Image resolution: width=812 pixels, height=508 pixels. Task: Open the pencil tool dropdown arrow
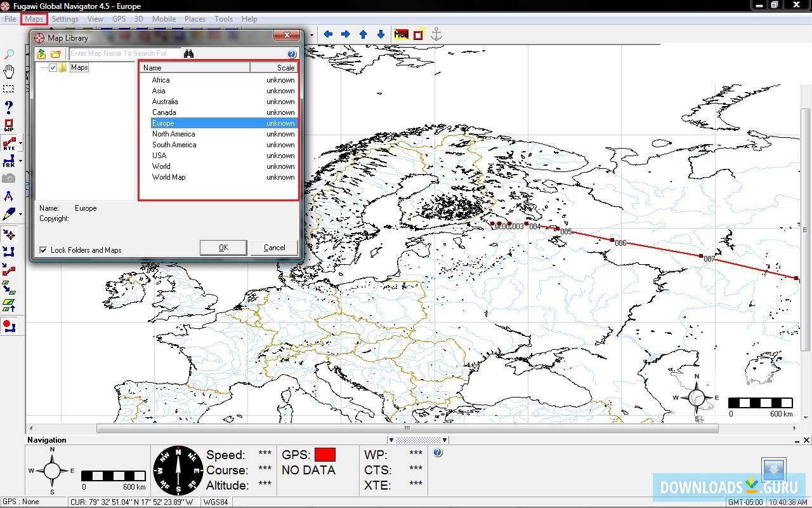pyautogui.click(x=20, y=215)
